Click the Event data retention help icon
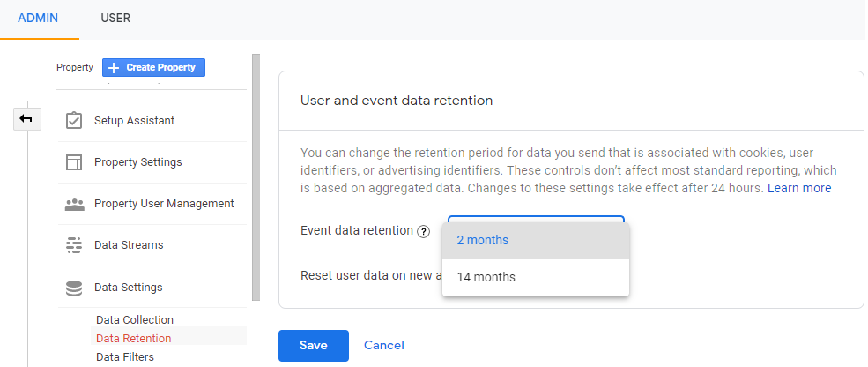This screenshot has width=868, height=367. 423,231
